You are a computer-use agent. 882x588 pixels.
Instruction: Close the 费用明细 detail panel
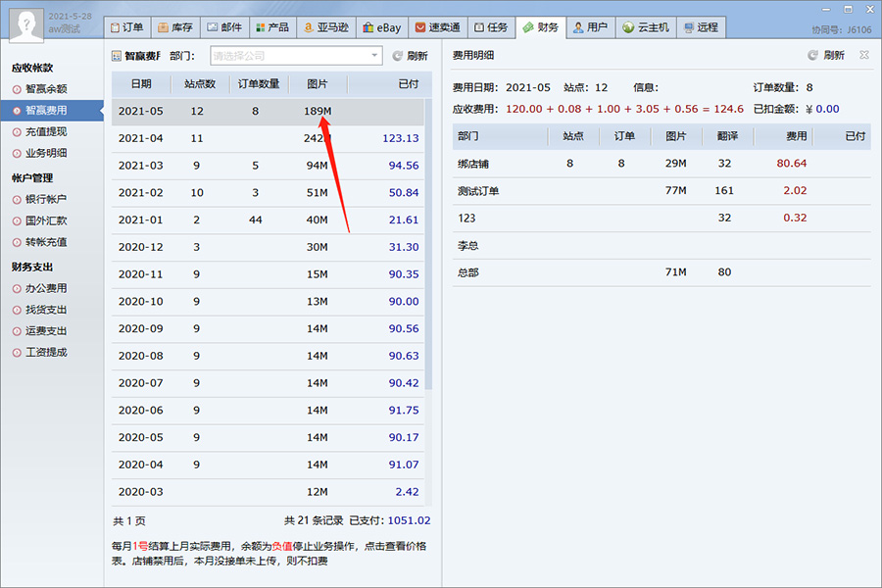click(x=863, y=56)
